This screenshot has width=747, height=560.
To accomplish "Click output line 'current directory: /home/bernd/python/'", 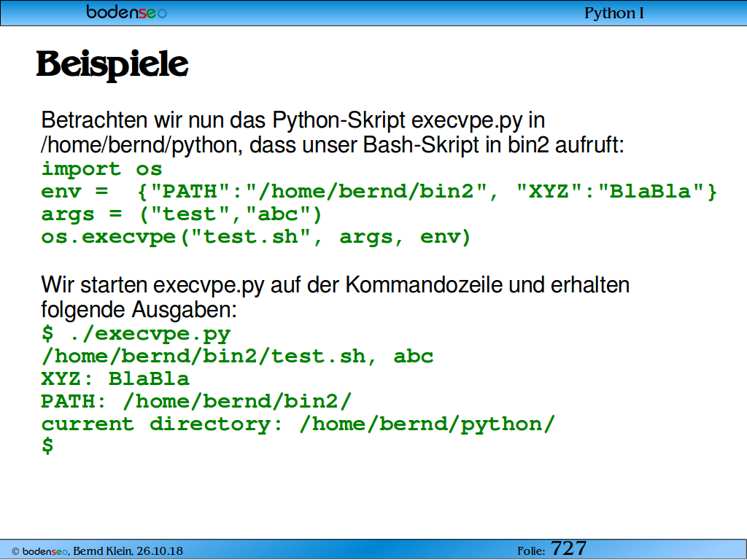I will tap(298, 424).
